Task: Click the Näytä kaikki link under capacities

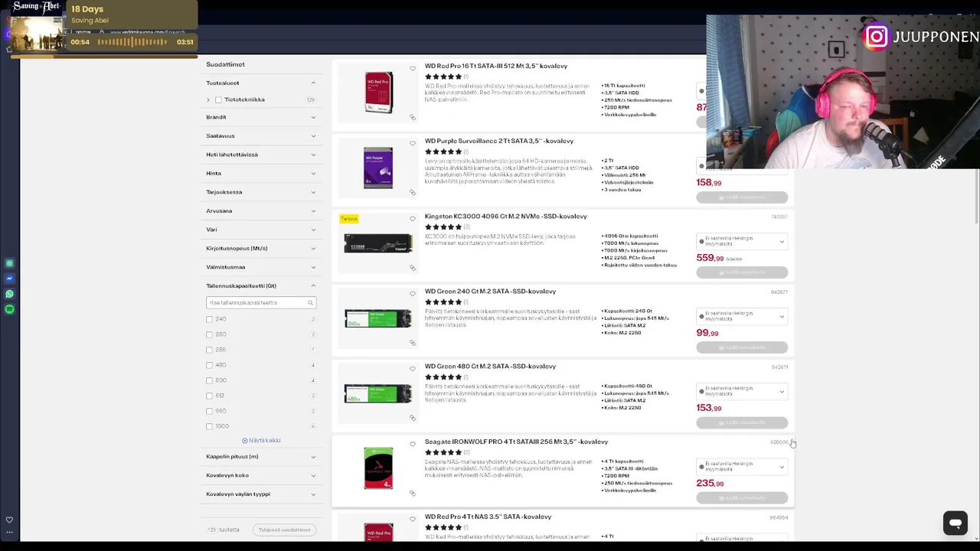Action: click(x=261, y=441)
